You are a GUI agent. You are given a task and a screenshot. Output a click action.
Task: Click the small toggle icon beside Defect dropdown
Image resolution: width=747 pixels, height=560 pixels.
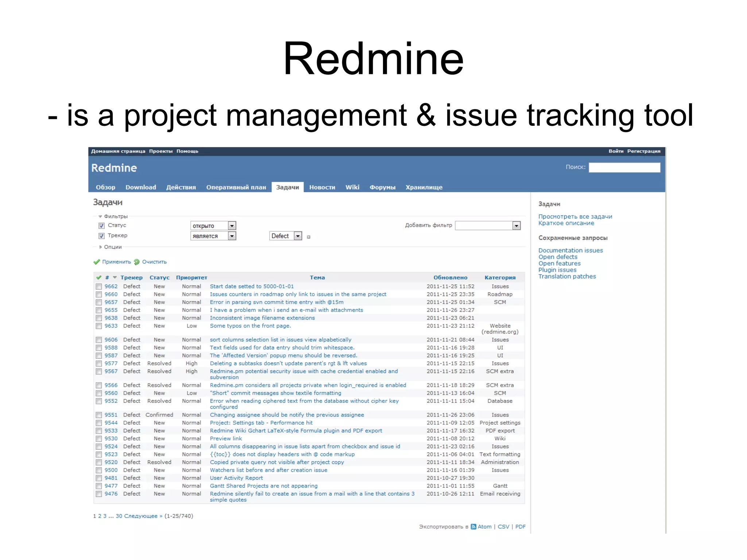(x=309, y=237)
